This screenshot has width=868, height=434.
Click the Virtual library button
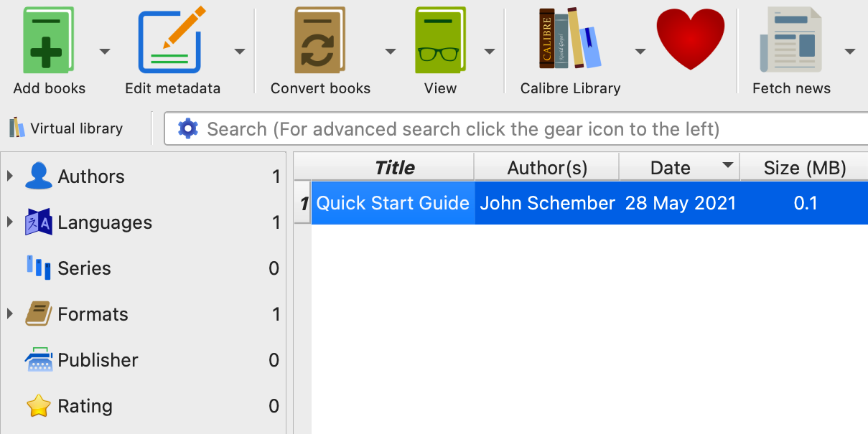(67, 128)
